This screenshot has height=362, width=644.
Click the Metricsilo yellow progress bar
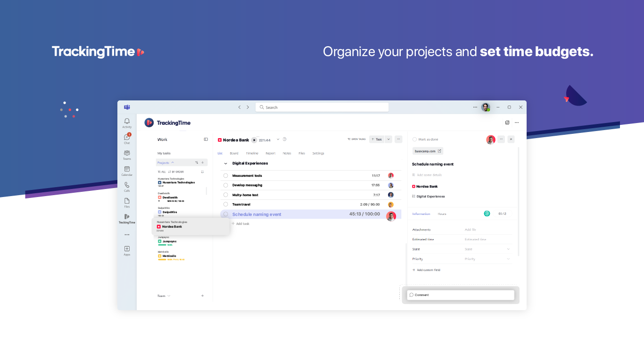coord(162,259)
